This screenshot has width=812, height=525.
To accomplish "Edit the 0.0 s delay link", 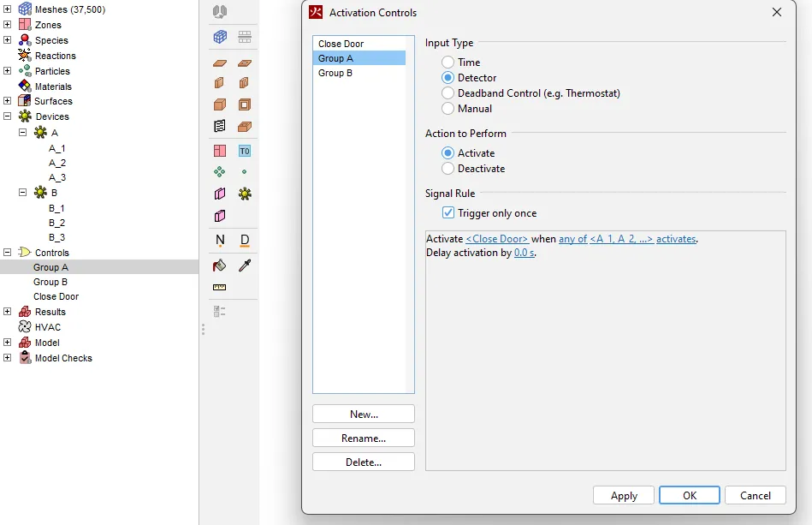I will pos(524,253).
